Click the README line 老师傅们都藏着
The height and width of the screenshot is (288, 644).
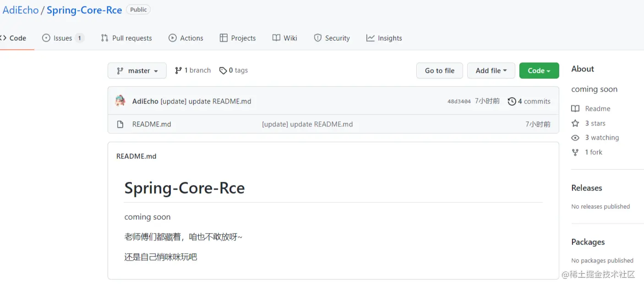[x=183, y=237]
